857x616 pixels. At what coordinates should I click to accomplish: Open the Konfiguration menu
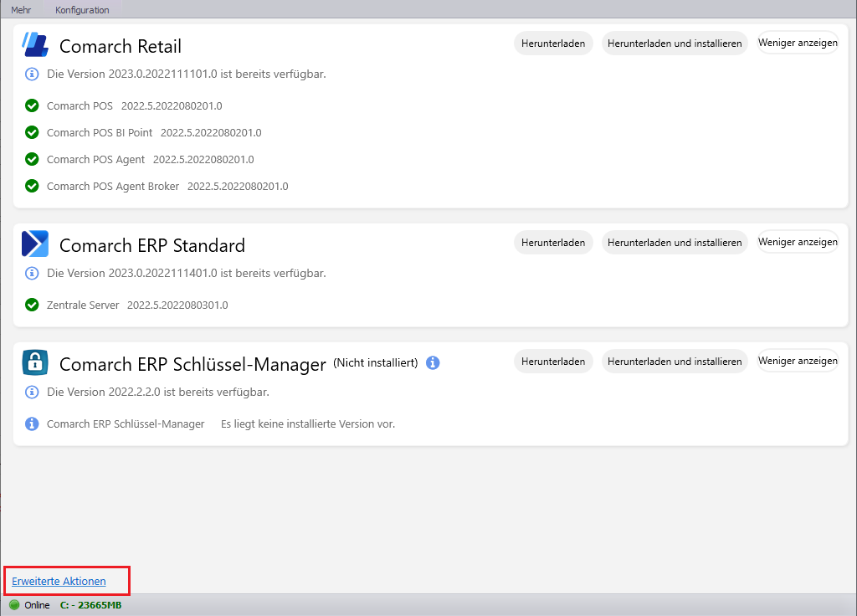82,10
